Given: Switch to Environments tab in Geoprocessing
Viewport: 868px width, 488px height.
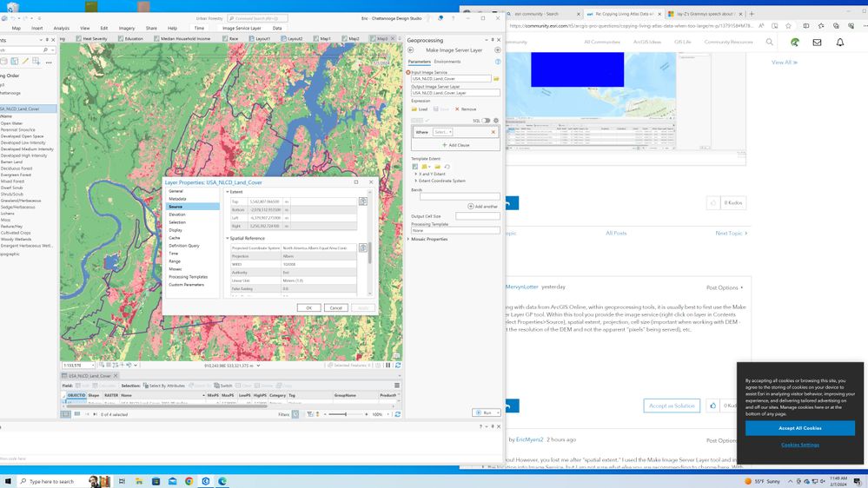Looking at the screenshot, I should tap(447, 62).
